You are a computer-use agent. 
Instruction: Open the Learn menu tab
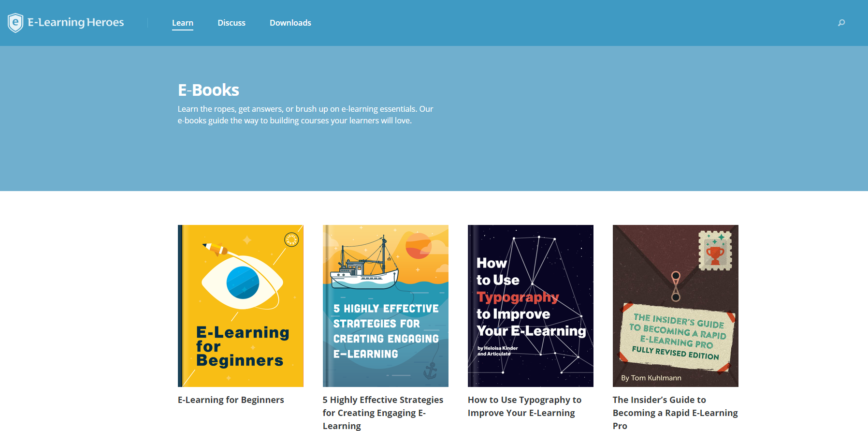pos(183,23)
